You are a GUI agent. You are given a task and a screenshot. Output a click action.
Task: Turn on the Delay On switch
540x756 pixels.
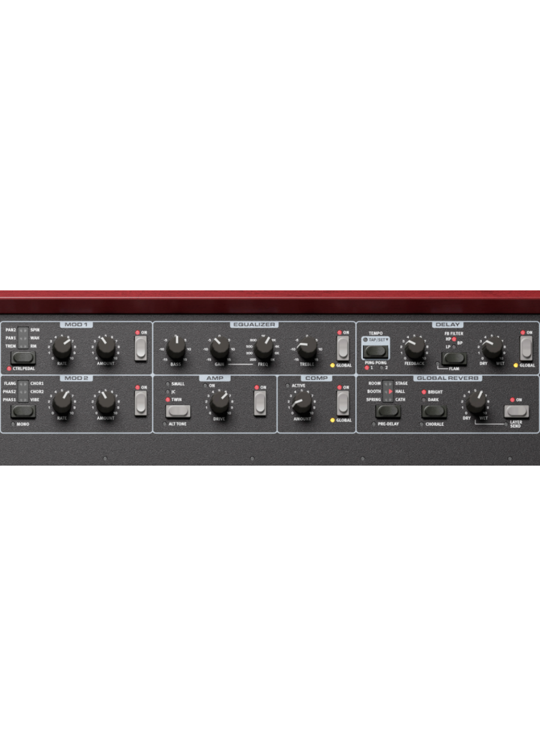(x=526, y=349)
